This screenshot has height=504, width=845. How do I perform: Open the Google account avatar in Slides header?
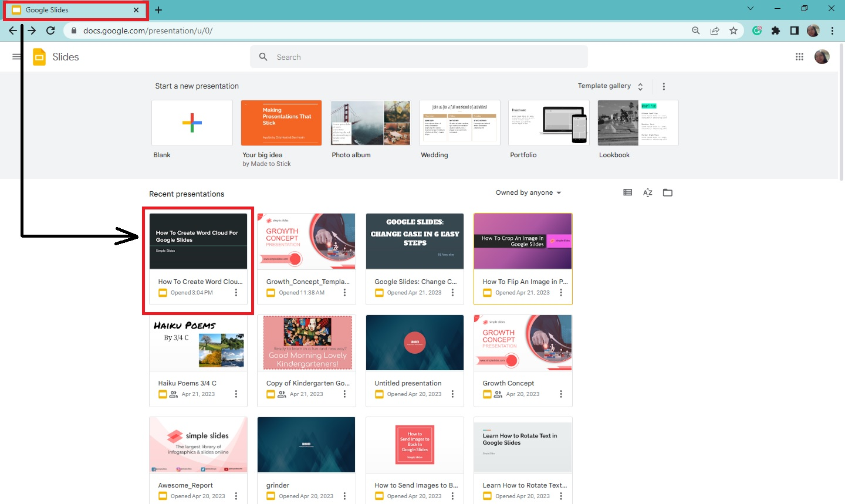coord(822,57)
